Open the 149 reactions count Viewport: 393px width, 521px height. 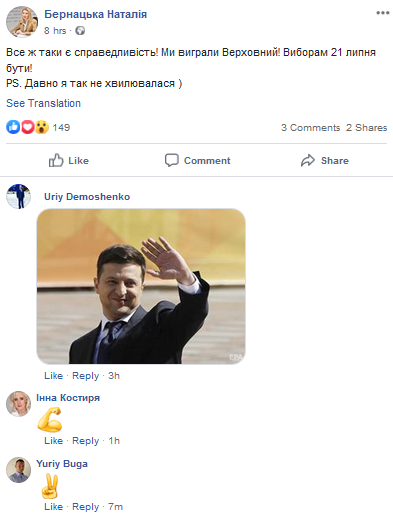click(61, 127)
